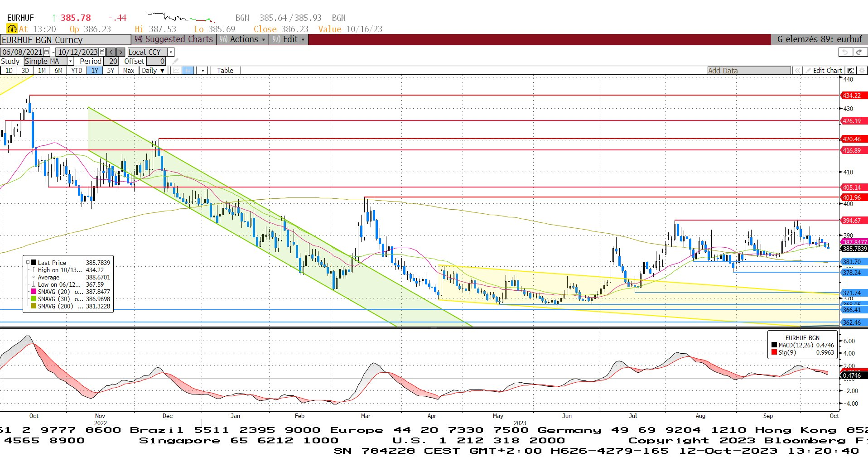Collapse panel with double-left chevron icon
Image resolution: width=868 pixels, height=476 pixels.
797,70
